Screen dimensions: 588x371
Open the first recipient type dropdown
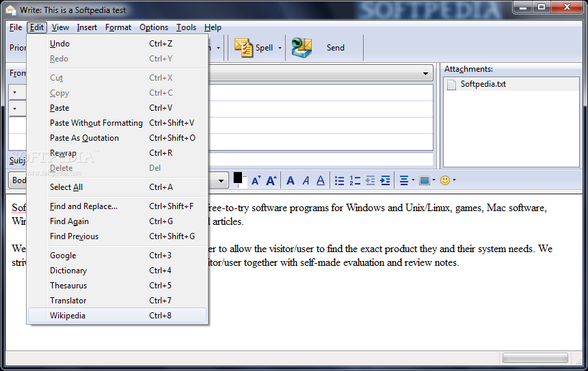(x=14, y=92)
